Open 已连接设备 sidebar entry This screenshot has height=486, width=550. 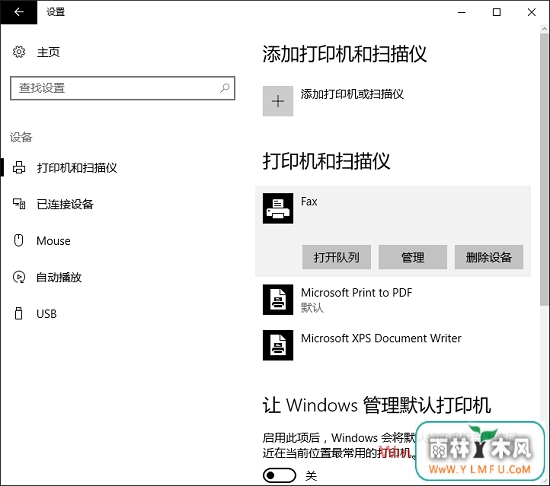click(65, 204)
